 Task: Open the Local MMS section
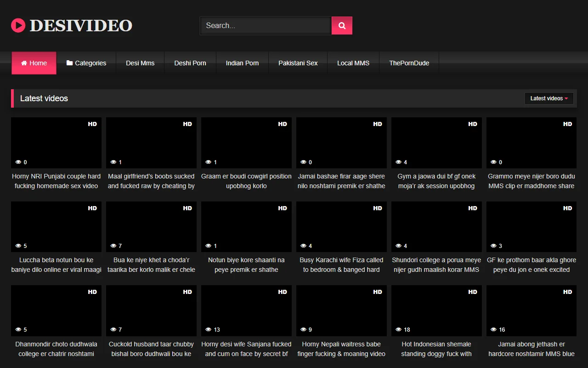353,63
